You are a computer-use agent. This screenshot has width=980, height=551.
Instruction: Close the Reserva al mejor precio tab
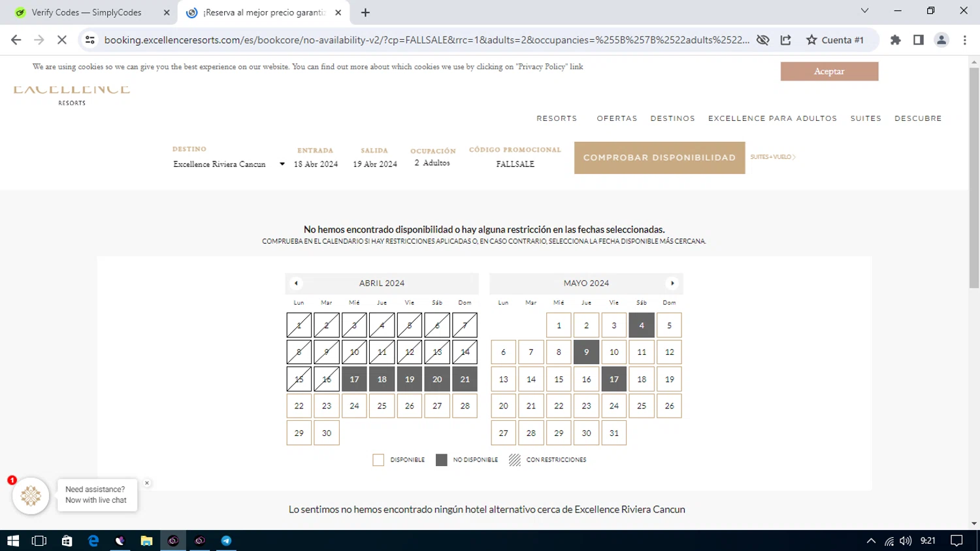(338, 12)
